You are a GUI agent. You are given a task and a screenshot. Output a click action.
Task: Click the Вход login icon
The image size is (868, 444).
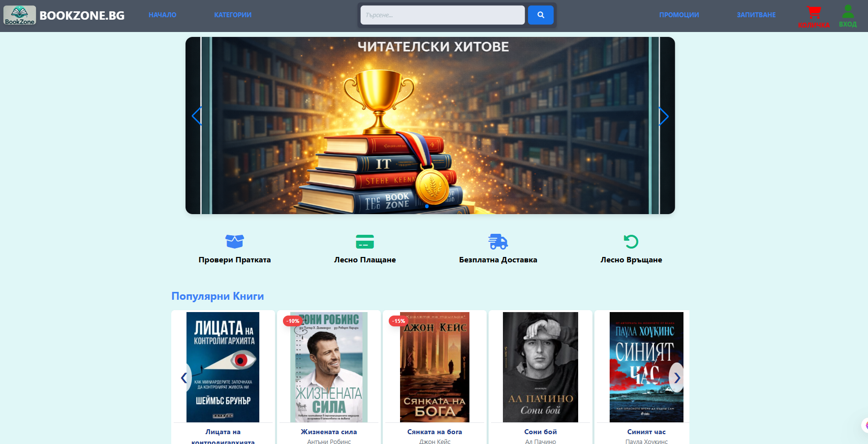click(847, 11)
